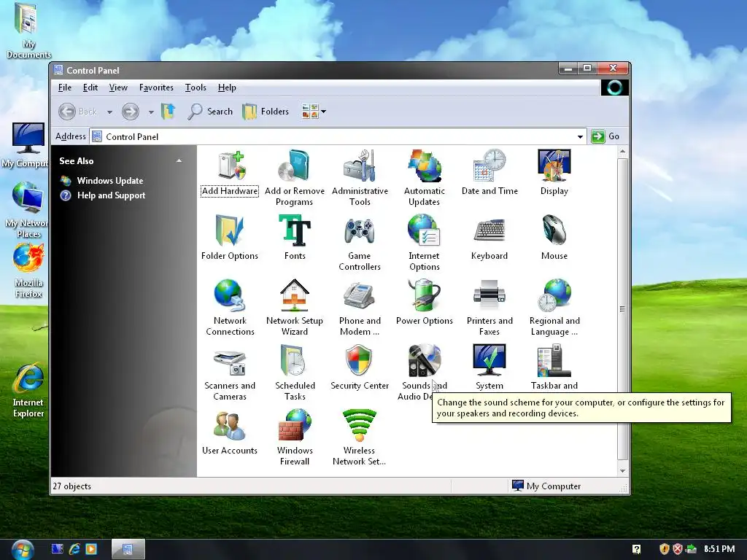Click the Forward arrow button
This screenshot has height=560, width=747.
[x=130, y=112]
